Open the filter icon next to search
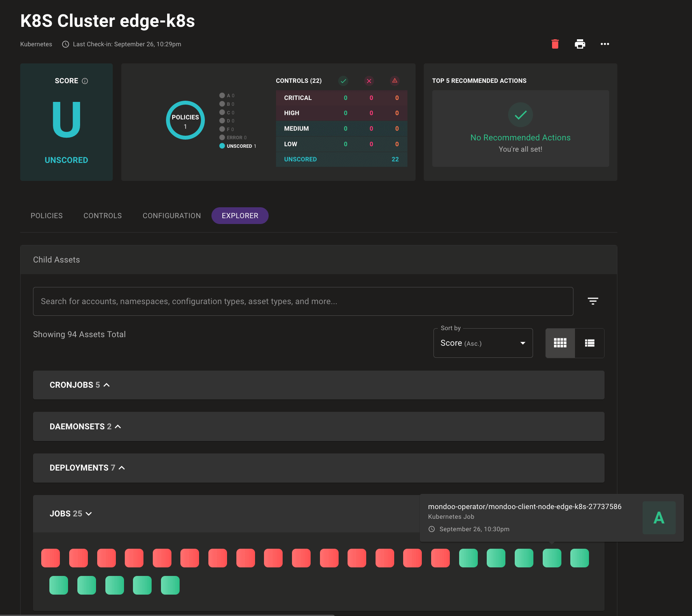 [593, 301]
